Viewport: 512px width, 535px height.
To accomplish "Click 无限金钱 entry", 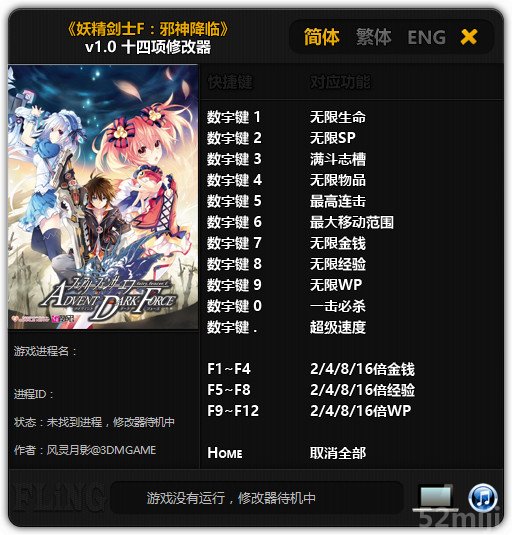I will 338,243.
